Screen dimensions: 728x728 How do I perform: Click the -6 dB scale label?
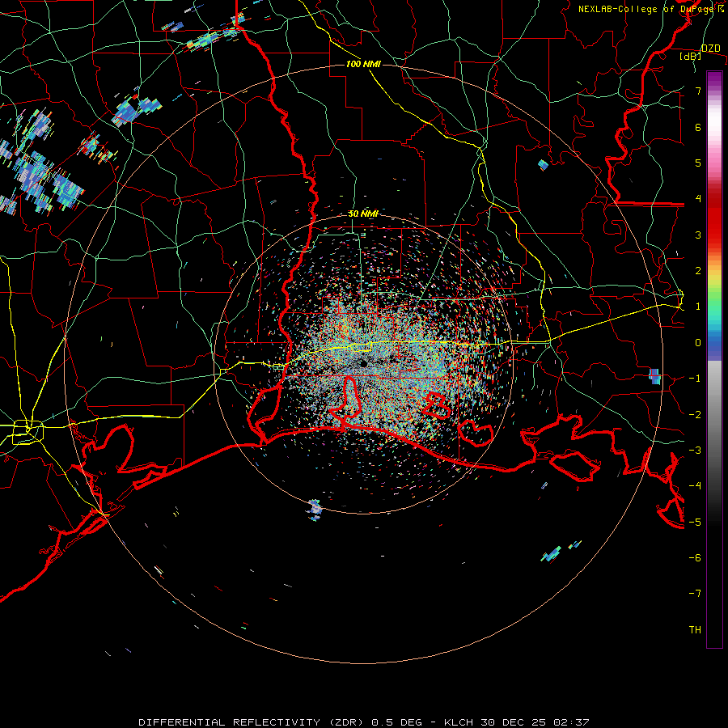695,558
